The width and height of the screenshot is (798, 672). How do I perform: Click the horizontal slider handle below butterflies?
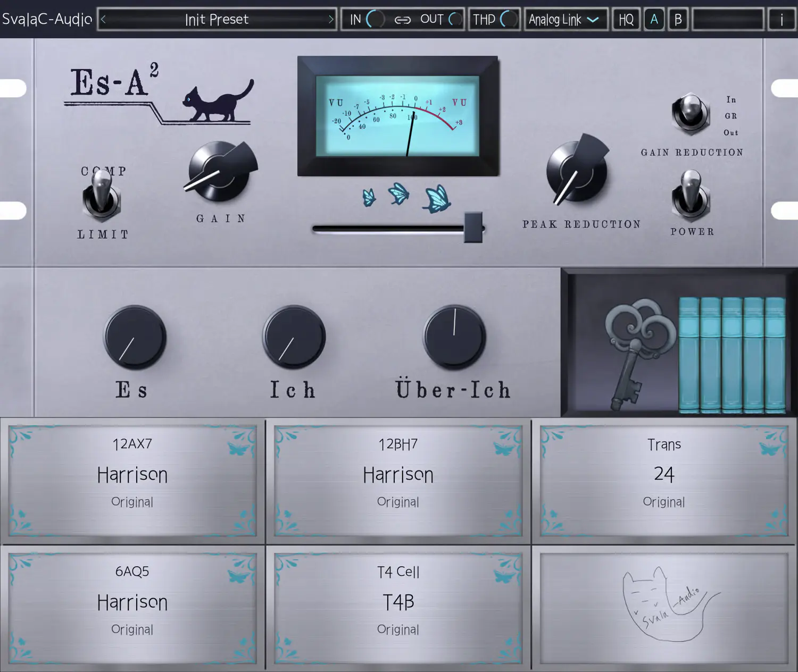tap(473, 228)
